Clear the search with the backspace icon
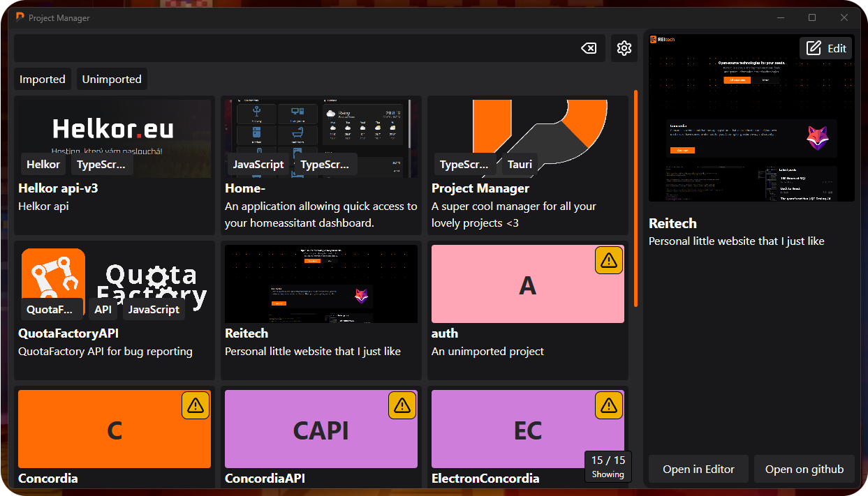This screenshot has width=868, height=496. pyautogui.click(x=589, y=48)
